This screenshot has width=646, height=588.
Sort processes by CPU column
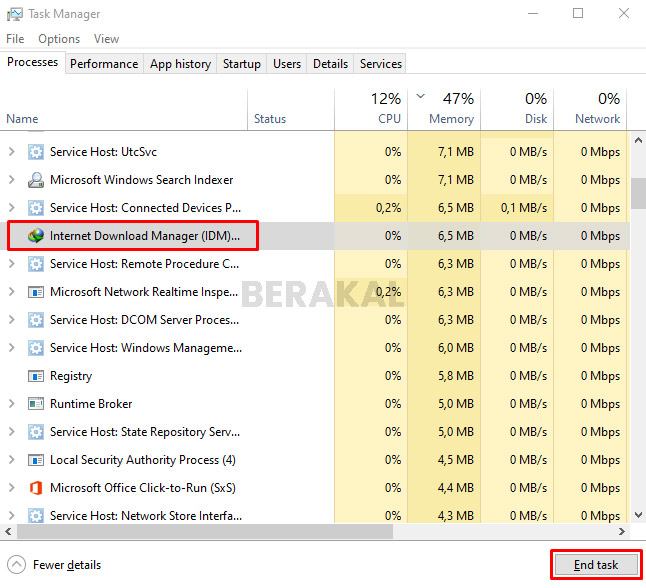coord(371,110)
